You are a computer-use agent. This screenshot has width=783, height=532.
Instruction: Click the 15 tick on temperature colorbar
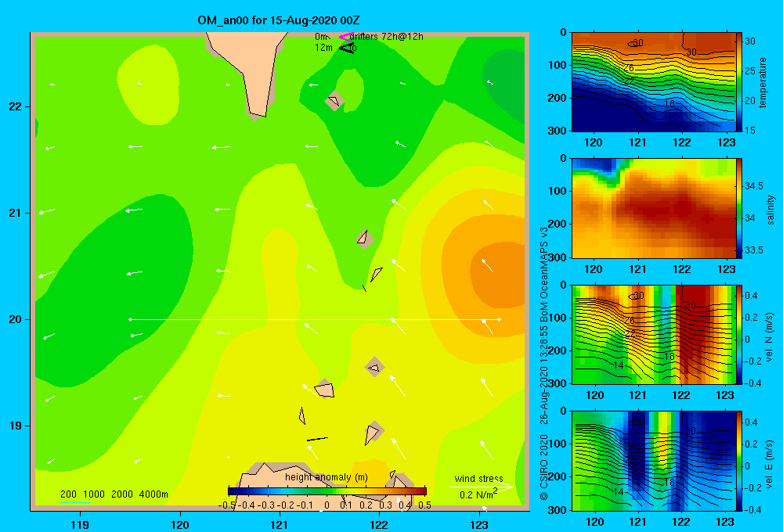[750, 130]
